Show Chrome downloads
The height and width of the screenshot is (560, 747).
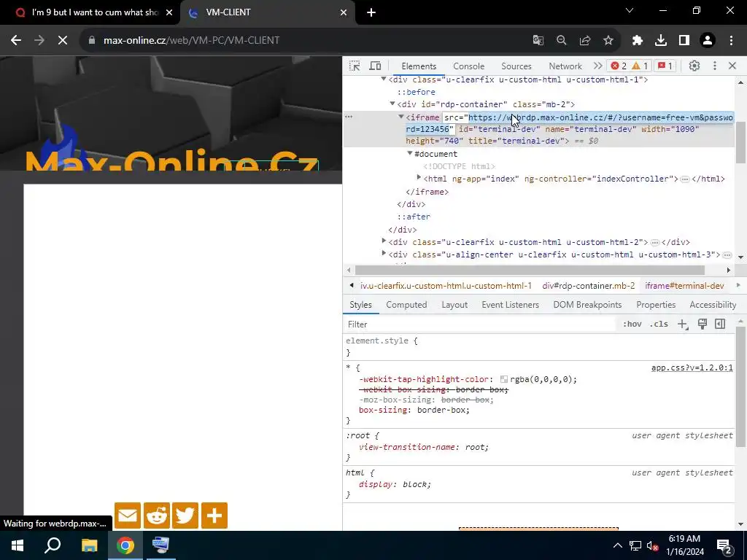click(661, 41)
